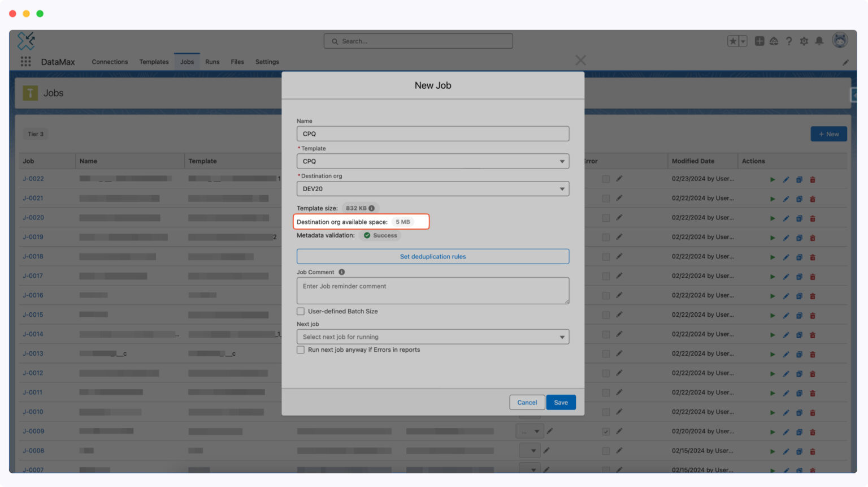Click the Set deduplication rules button

(x=433, y=256)
